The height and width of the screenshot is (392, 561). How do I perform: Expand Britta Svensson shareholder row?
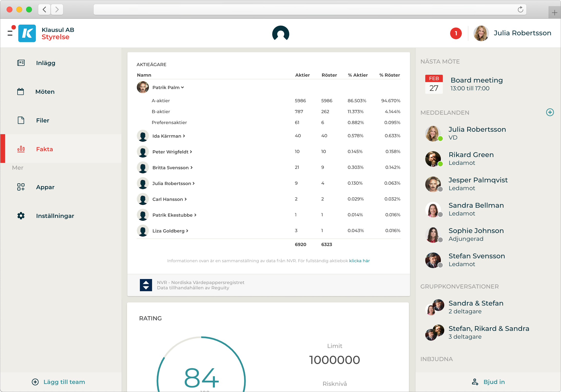coord(173,168)
